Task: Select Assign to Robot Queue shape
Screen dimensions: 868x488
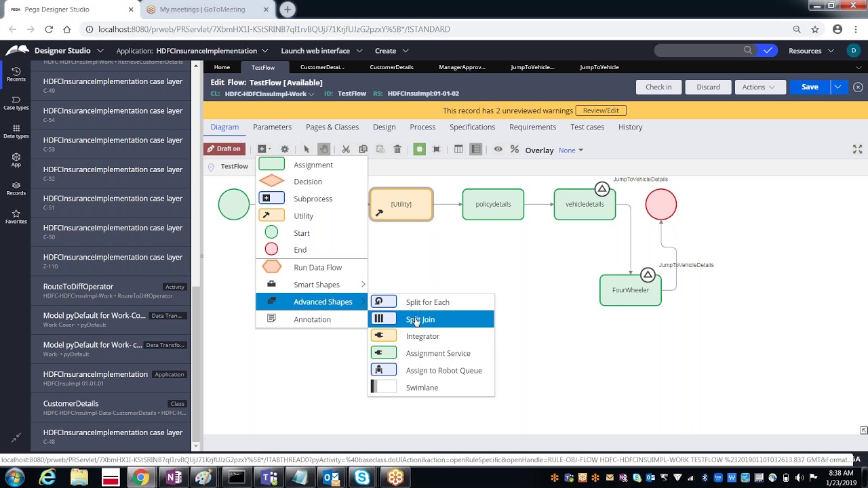Action: coord(431,371)
